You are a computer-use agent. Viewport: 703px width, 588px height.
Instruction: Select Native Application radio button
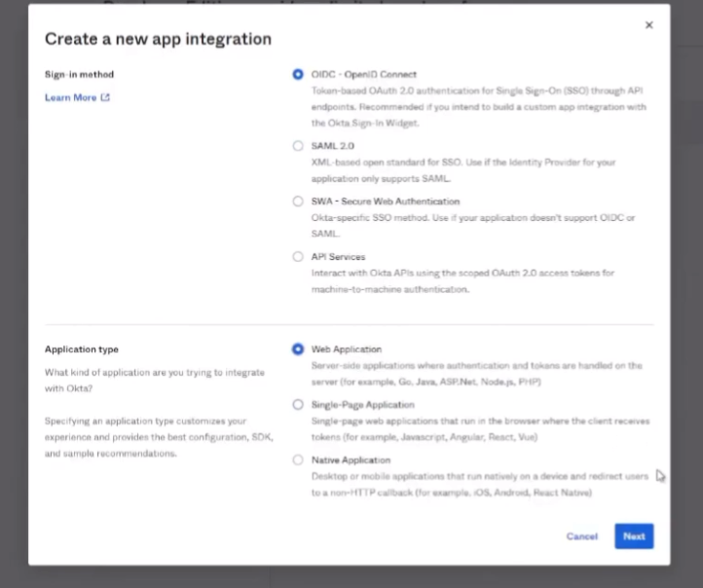(298, 460)
